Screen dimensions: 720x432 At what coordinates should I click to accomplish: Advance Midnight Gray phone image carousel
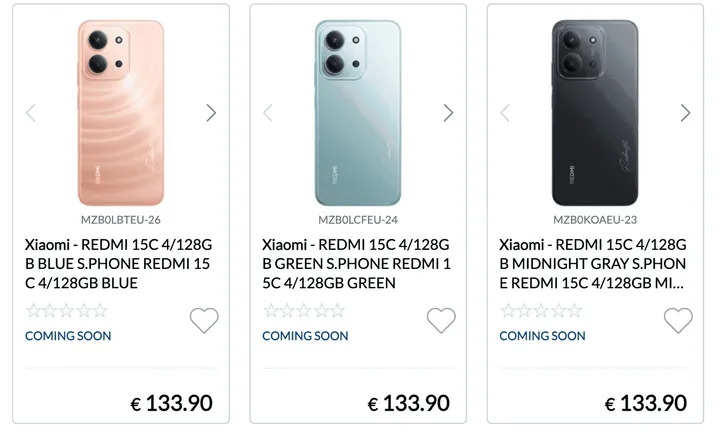pos(685,113)
